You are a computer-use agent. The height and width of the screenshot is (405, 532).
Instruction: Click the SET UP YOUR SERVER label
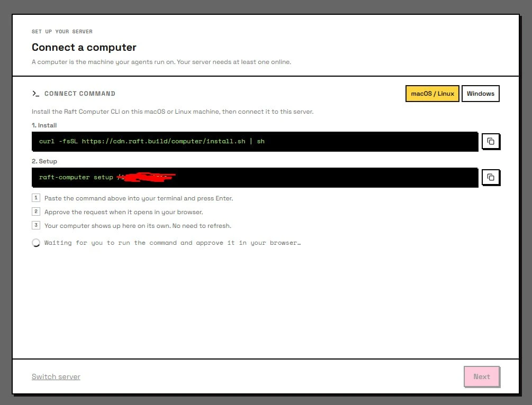[x=62, y=32]
